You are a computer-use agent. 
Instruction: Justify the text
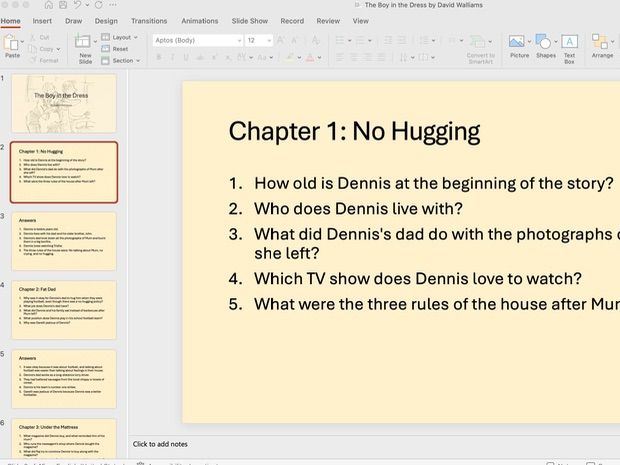coord(381,58)
